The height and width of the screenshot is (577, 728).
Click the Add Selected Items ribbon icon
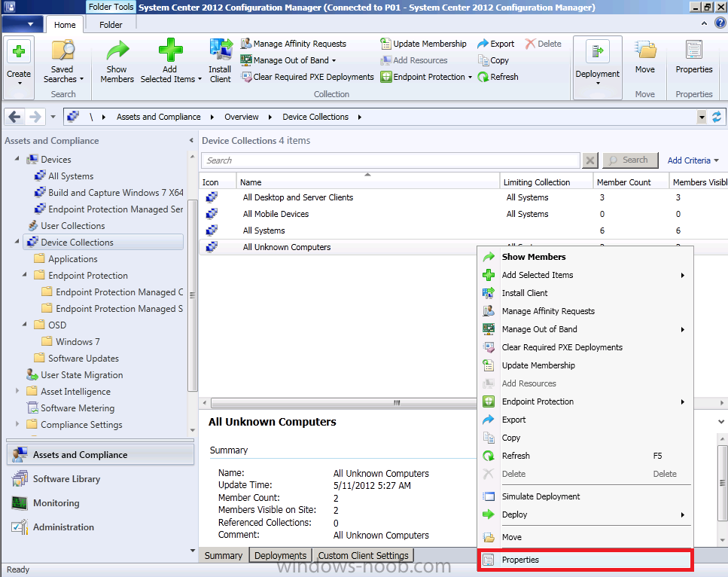click(170, 63)
